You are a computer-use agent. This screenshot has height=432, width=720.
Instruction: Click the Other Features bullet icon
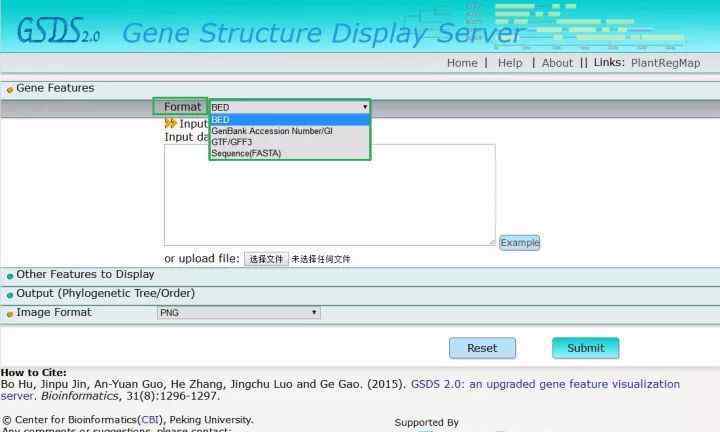click(x=10, y=276)
